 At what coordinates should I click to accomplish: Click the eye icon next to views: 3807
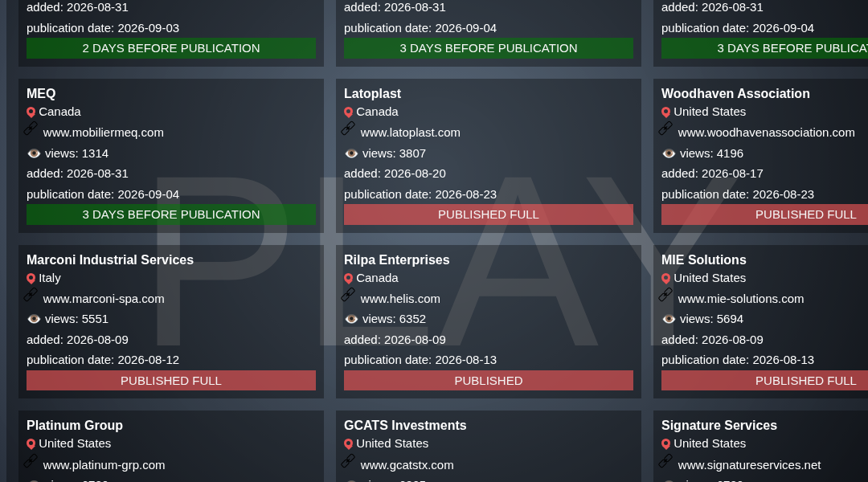tap(351, 153)
